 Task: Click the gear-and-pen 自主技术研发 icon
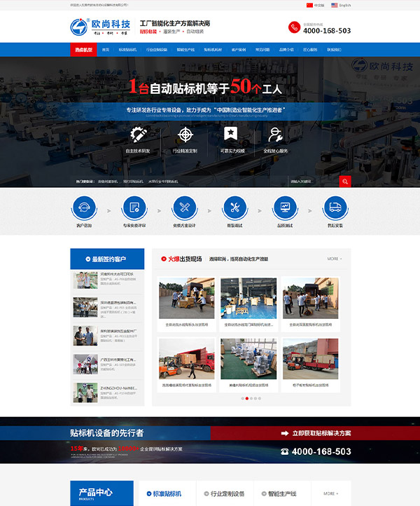139,135
